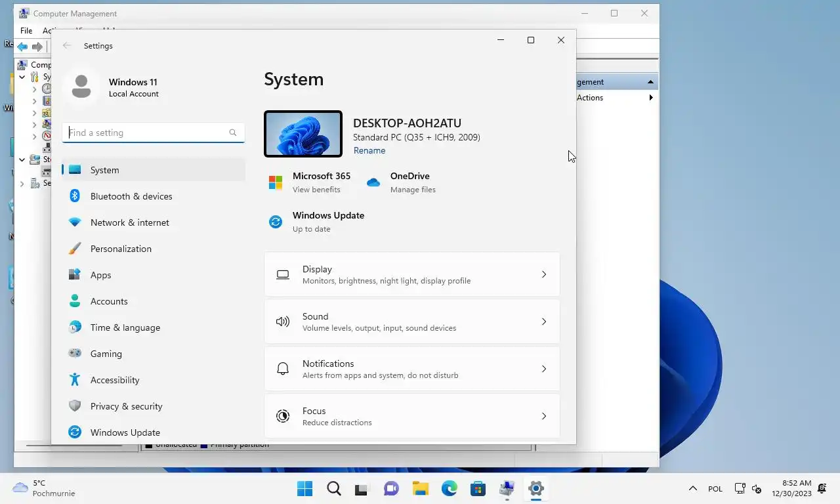840x504 pixels.
Task: Select Accounts in the Settings sidebar
Action: (x=154, y=301)
